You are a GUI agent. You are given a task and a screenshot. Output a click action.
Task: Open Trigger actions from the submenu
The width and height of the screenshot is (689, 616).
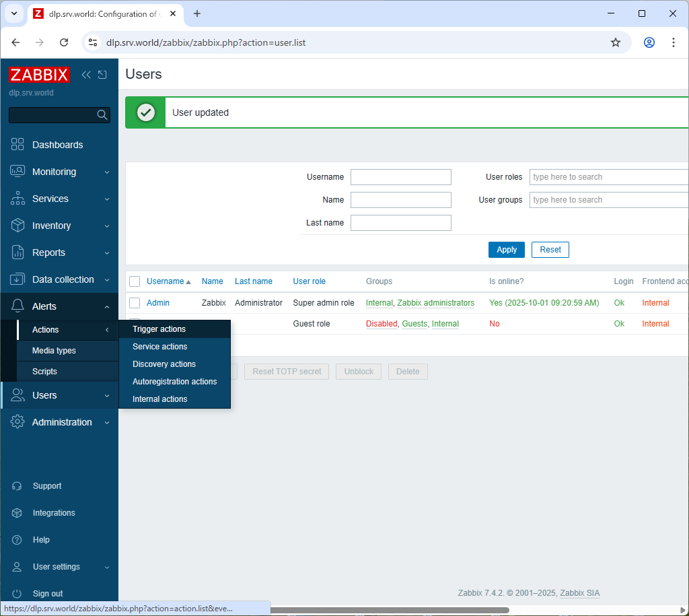(159, 329)
